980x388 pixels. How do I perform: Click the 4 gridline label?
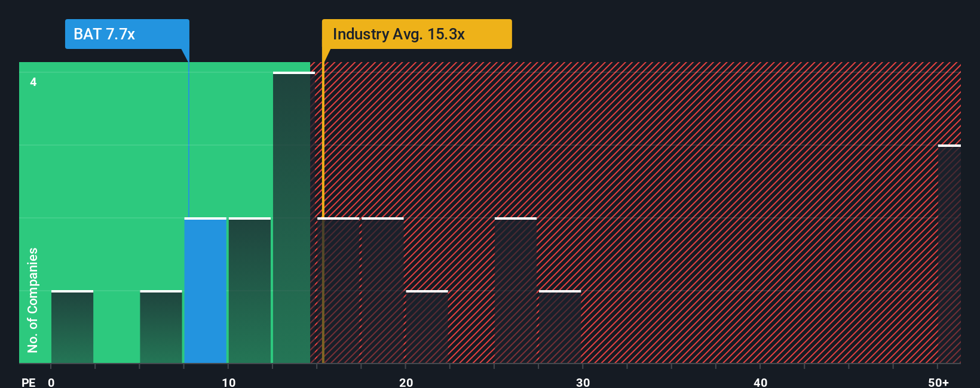click(x=33, y=82)
